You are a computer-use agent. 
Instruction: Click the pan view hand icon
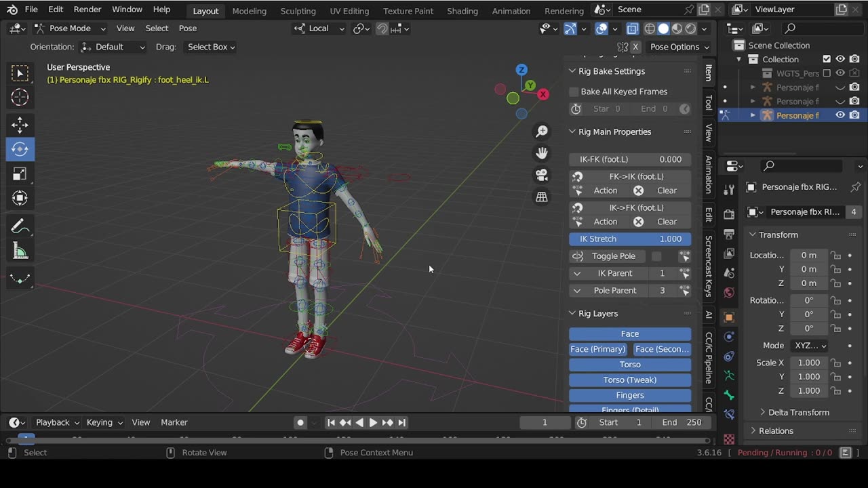click(x=542, y=153)
